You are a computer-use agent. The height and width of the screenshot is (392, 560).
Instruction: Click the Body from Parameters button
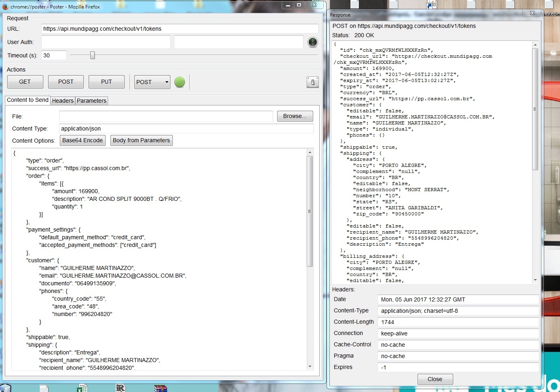[x=141, y=140]
